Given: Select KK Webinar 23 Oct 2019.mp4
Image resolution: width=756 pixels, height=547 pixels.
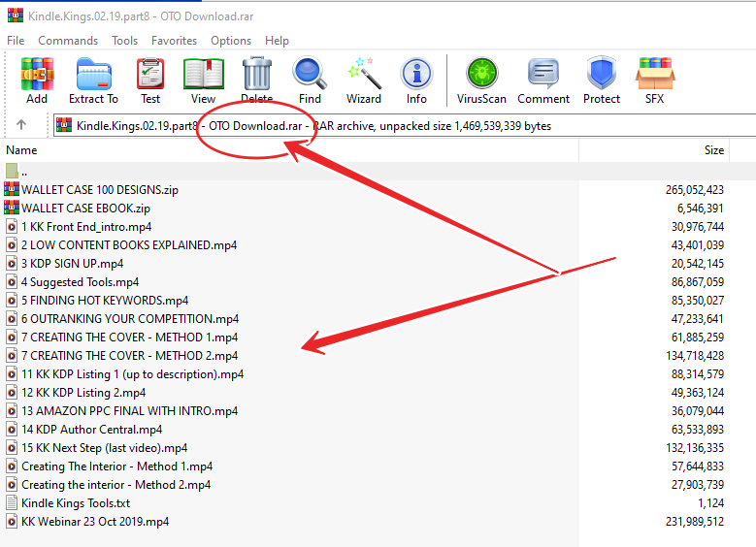Looking at the screenshot, I should (95, 522).
